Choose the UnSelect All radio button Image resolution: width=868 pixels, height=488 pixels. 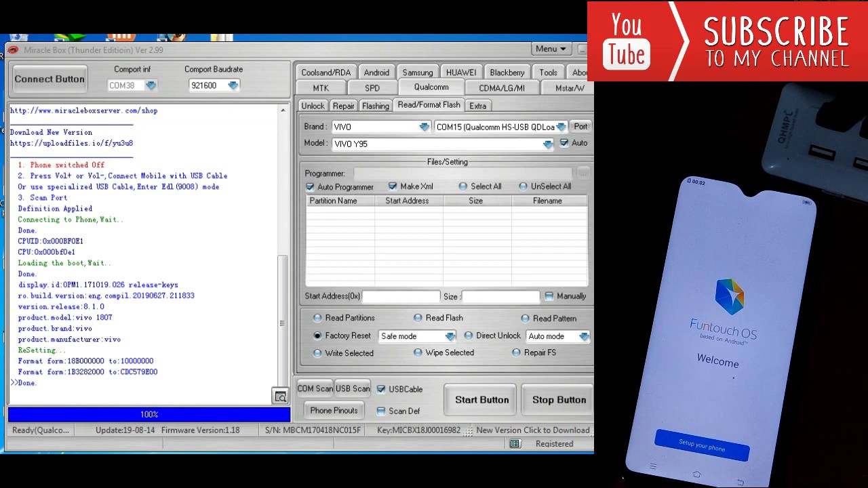click(x=523, y=186)
